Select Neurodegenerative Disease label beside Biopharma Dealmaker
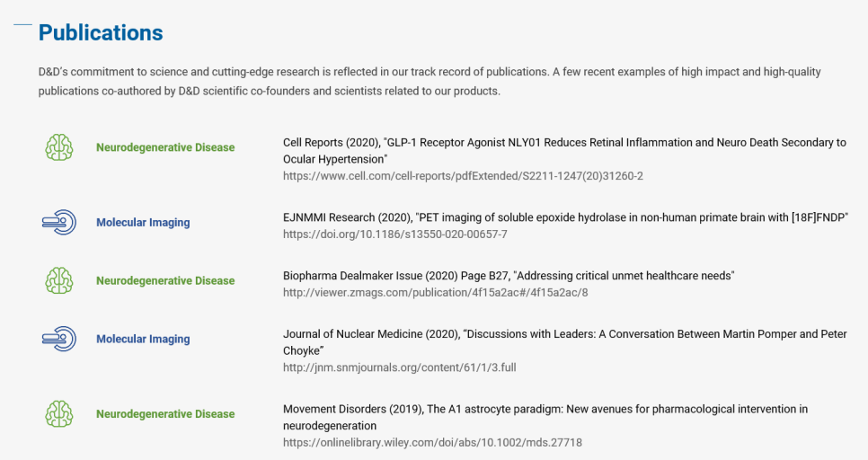This screenshot has width=868, height=460. coord(165,280)
